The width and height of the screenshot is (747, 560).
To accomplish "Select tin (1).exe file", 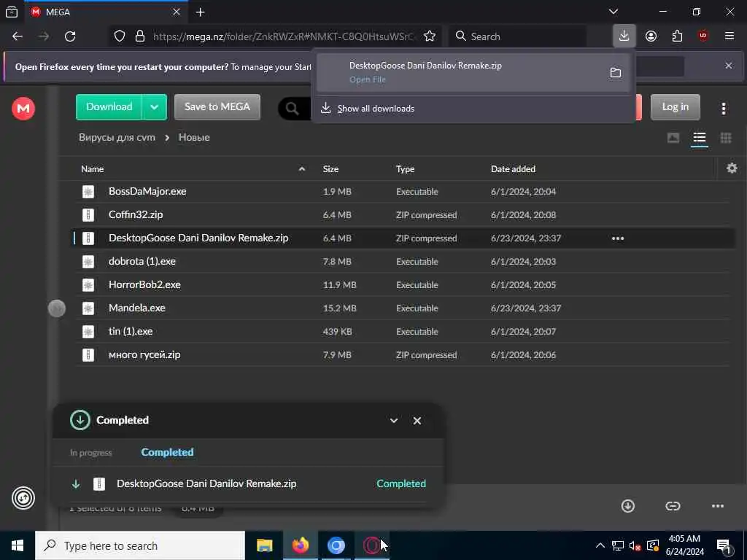I will coord(403,332).
